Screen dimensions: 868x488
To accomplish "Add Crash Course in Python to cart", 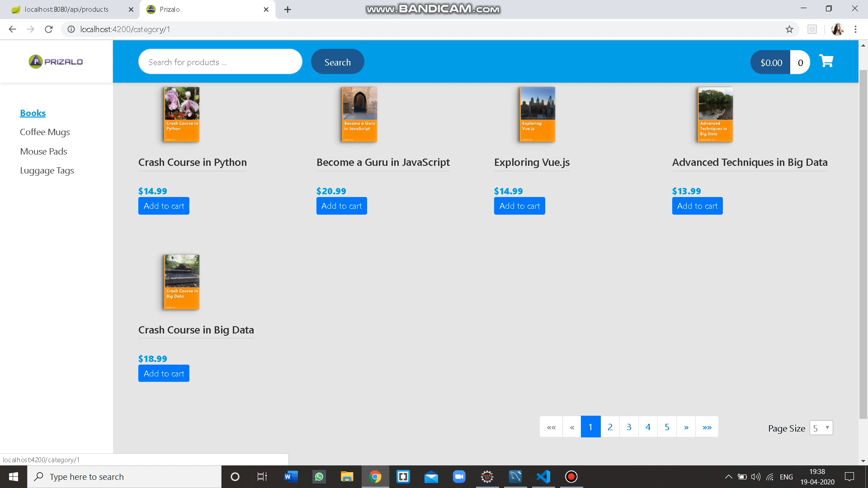I will pos(163,206).
